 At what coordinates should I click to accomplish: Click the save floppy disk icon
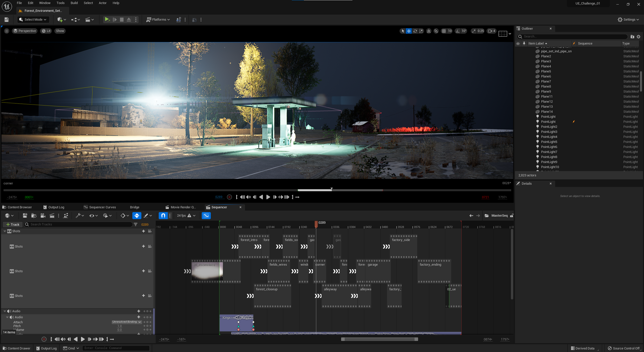click(x=7, y=20)
